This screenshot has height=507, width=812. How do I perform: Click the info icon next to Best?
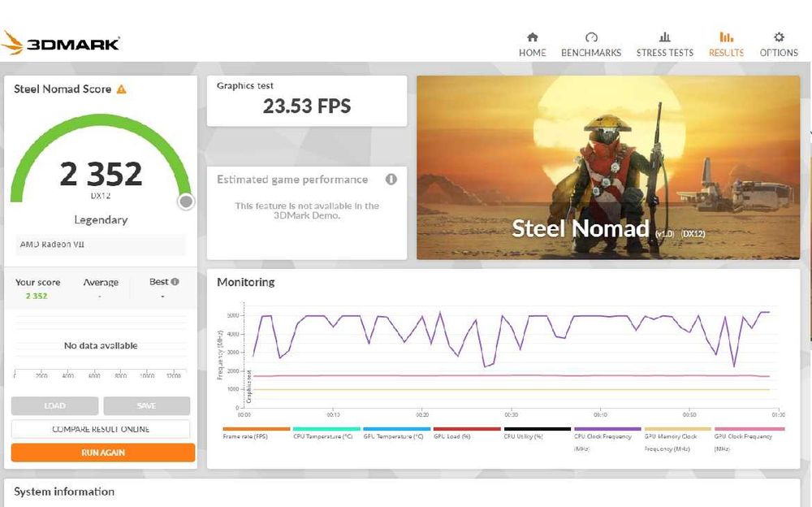pyautogui.click(x=175, y=281)
